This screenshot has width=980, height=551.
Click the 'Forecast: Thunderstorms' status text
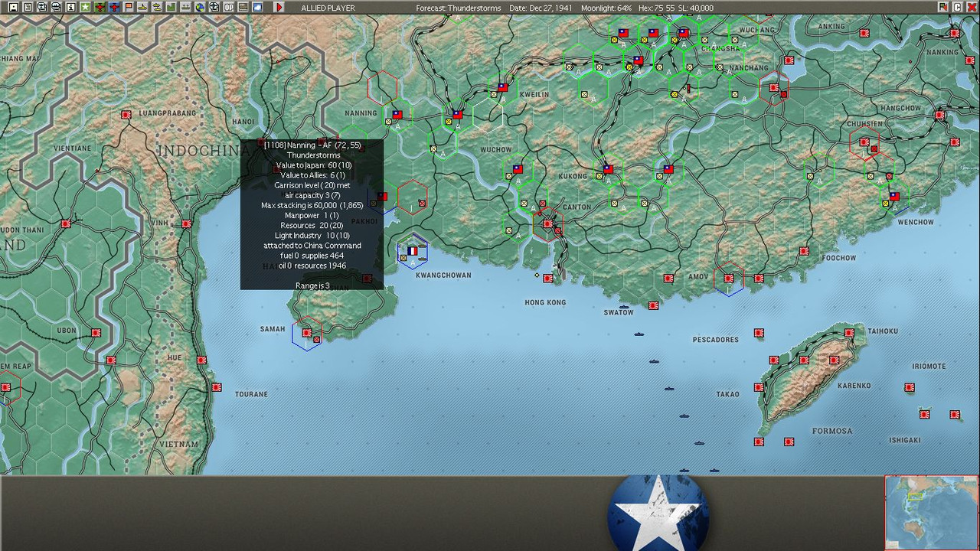(459, 8)
